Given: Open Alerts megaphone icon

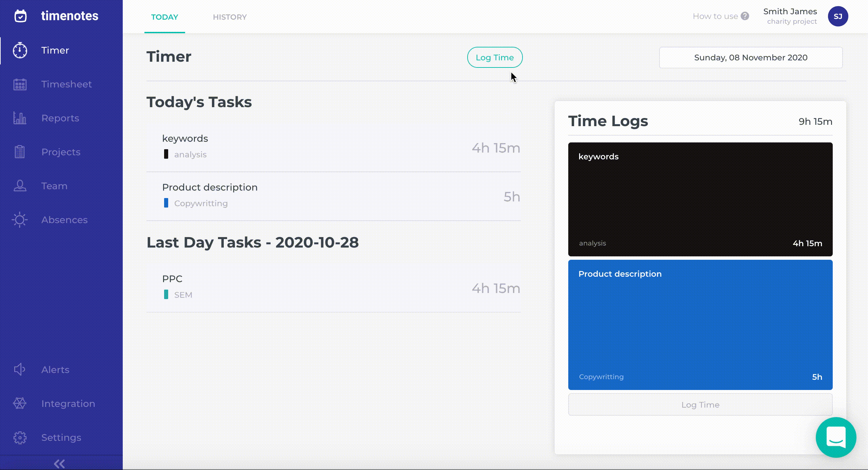Looking at the screenshot, I should pos(20,369).
